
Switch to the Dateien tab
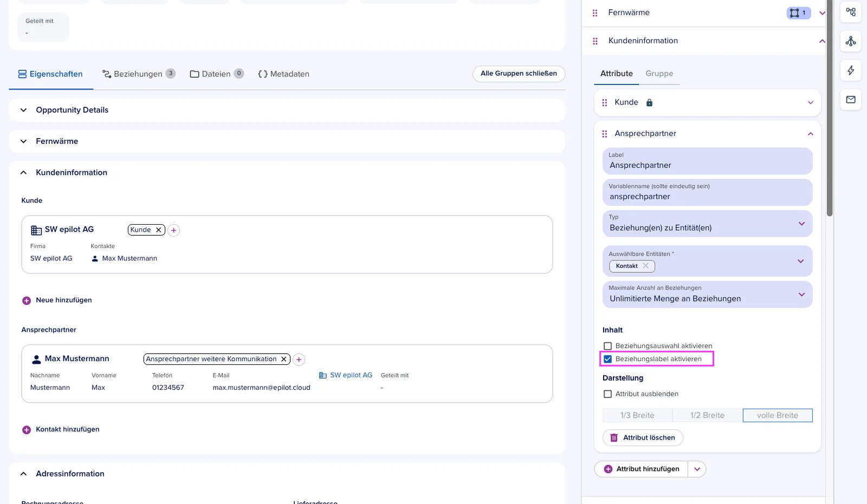click(x=217, y=74)
